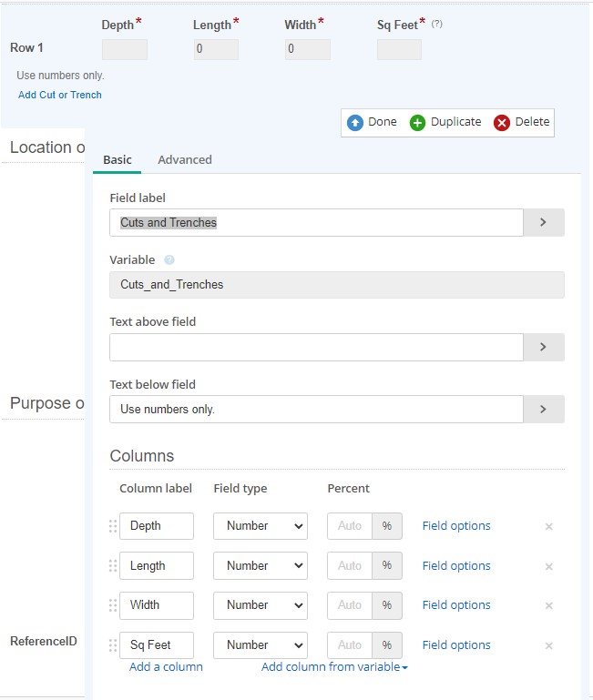
Task: Open the Field type dropdown for Width
Action: 260,605
